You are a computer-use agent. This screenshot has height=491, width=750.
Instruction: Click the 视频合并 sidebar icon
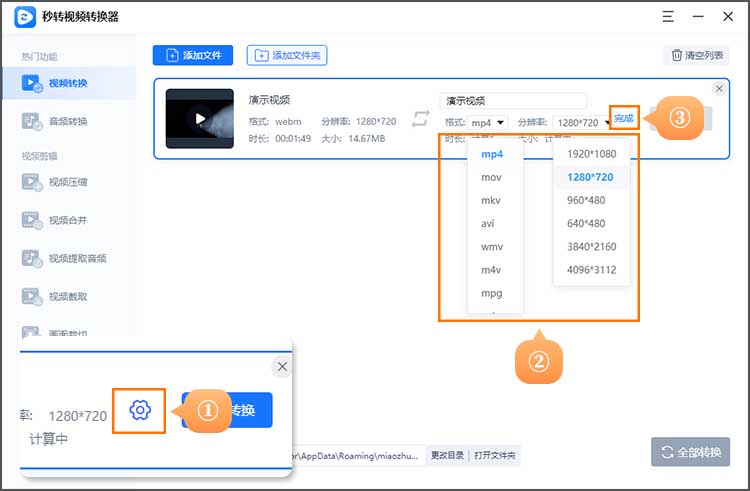[32, 220]
